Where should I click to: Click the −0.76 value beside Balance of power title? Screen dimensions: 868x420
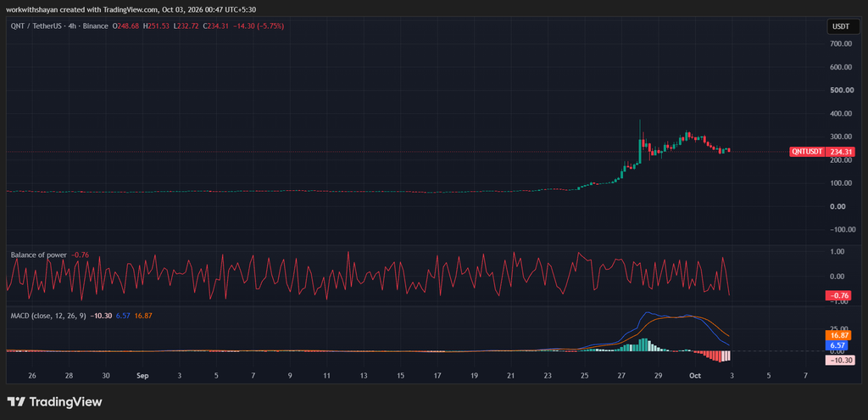coord(79,255)
